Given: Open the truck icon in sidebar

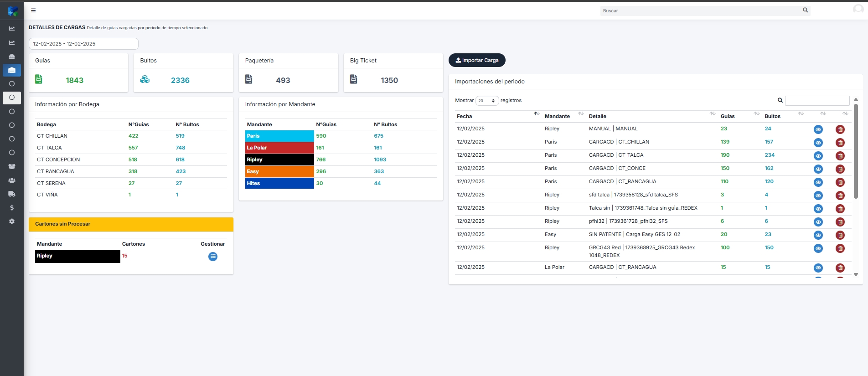Looking at the screenshot, I should (12, 194).
